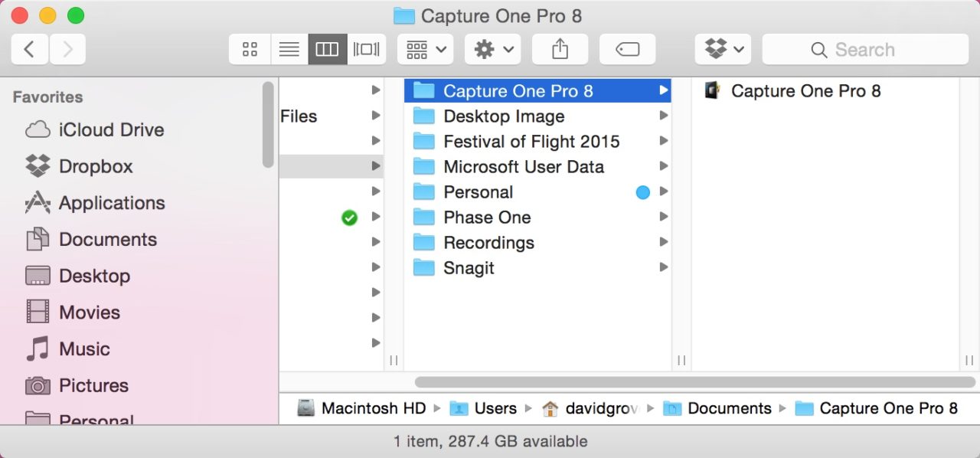Expand arrow beside Microsoft User Data

(x=664, y=167)
